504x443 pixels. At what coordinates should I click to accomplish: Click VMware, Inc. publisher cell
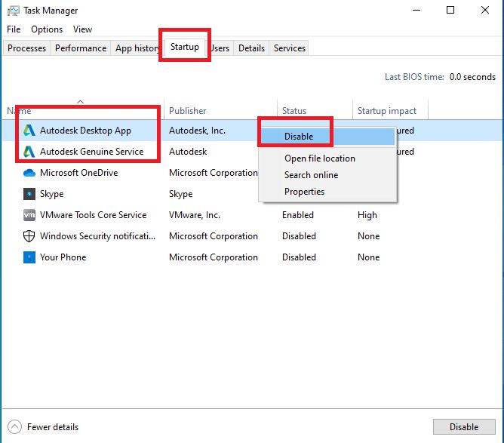(x=195, y=215)
